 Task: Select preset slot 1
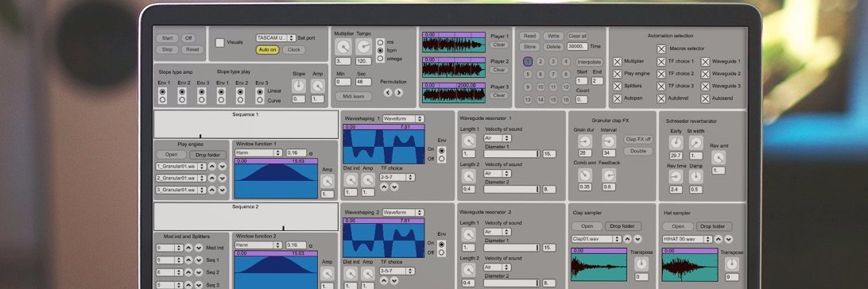point(528,62)
